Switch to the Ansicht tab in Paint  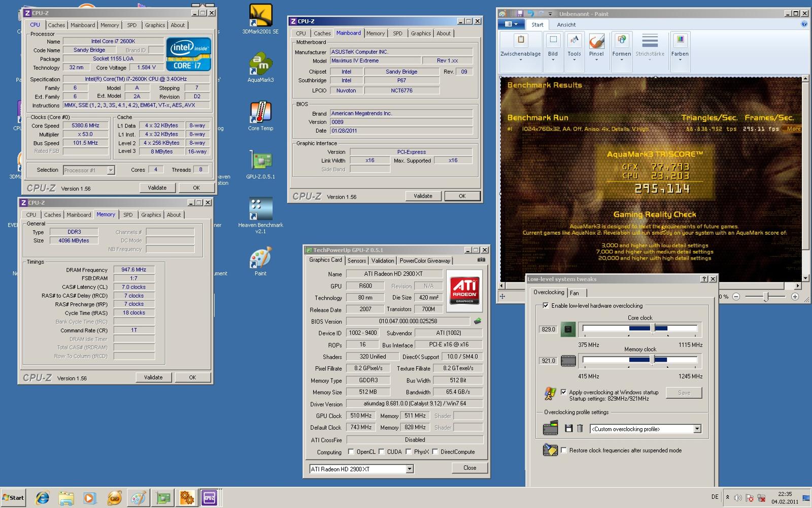[x=566, y=24]
